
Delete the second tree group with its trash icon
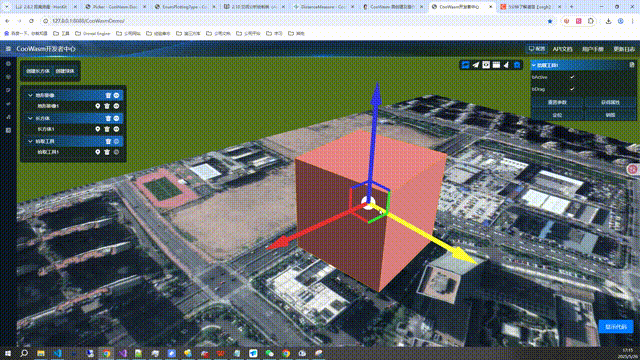click(108, 118)
